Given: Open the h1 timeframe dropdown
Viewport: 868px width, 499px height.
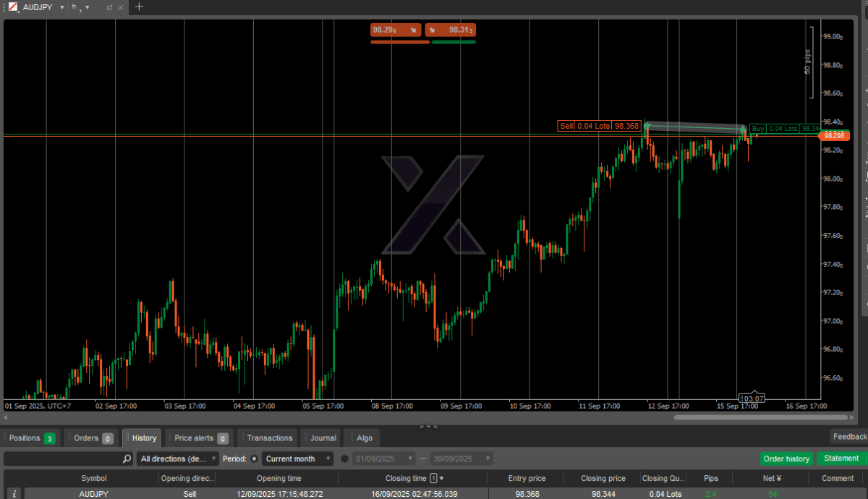Looking at the screenshot, I should click(88, 7).
